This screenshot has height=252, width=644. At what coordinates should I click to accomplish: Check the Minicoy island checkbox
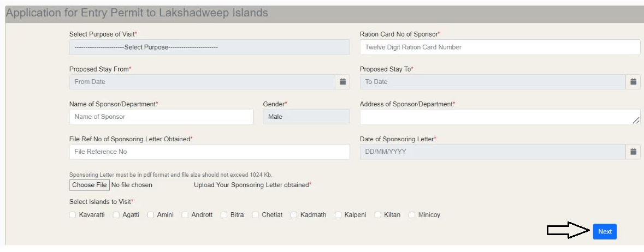tap(412, 215)
